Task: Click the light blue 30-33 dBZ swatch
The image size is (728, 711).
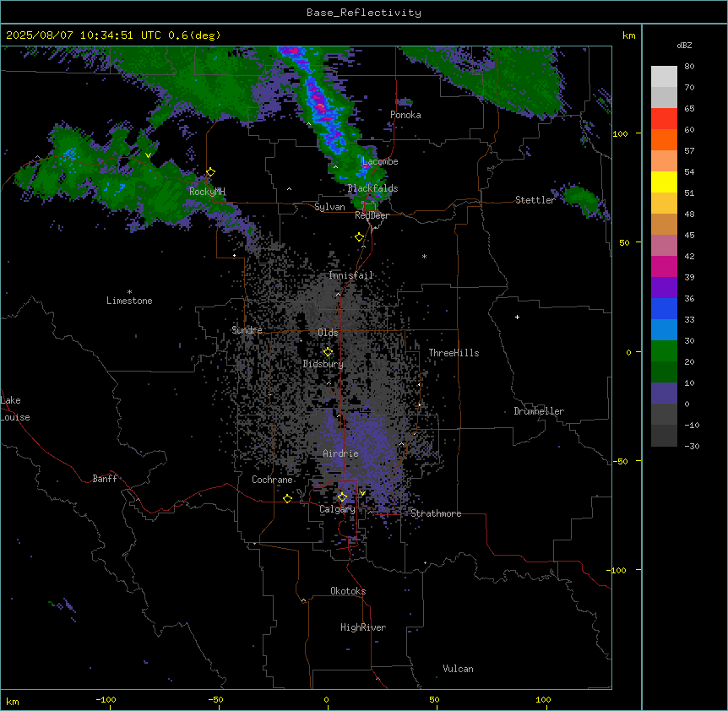Action: click(x=664, y=330)
